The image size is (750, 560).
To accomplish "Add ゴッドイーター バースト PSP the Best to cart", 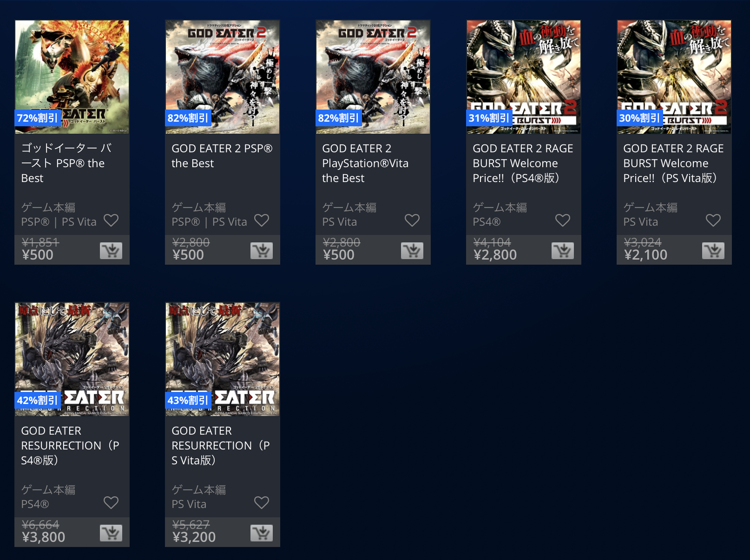I will pyautogui.click(x=111, y=251).
